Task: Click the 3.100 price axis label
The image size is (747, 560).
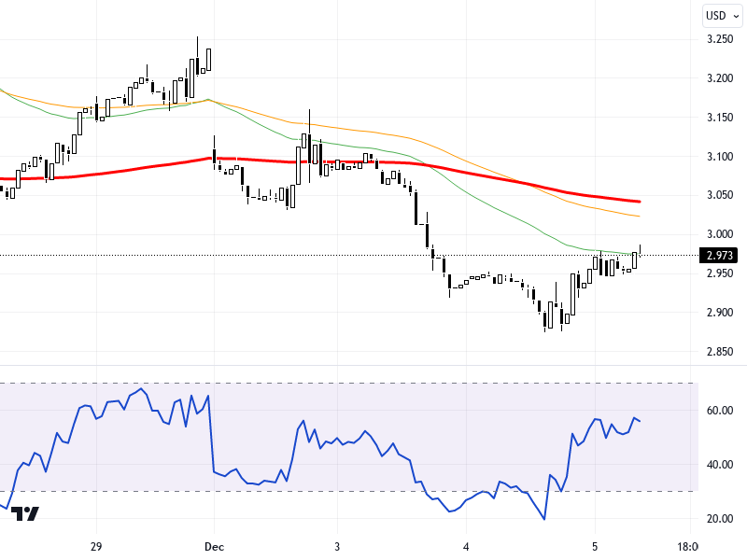Action: pos(720,156)
